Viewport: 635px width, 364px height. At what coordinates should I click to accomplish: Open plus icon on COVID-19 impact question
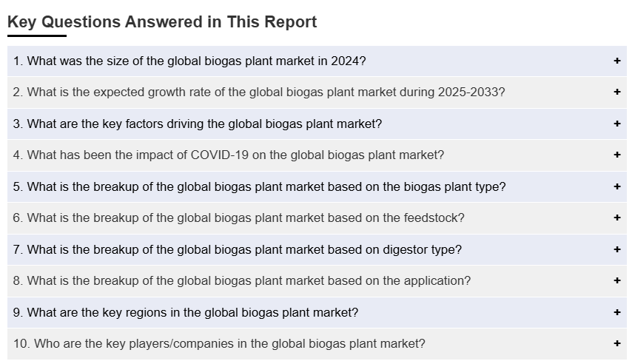point(617,155)
